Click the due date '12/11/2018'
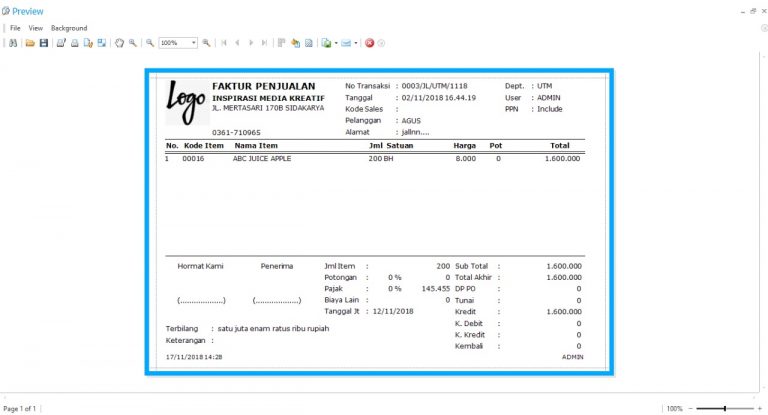 [x=393, y=311]
